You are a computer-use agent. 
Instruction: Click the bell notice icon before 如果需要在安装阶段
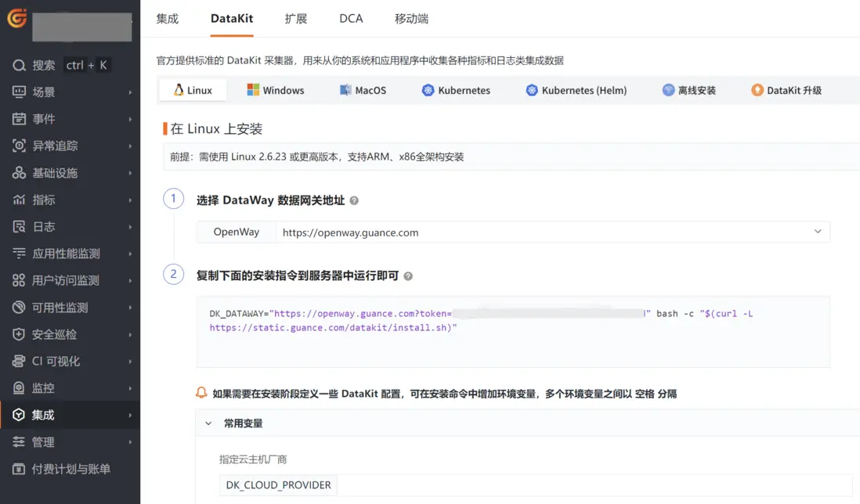pyautogui.click(x=201, y=393)
